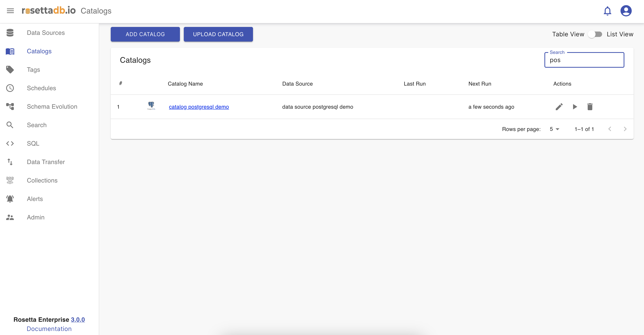This screenshot has height=335, width=644.
Task: Select Collections in the sidebar
Action: click(42, 180)
